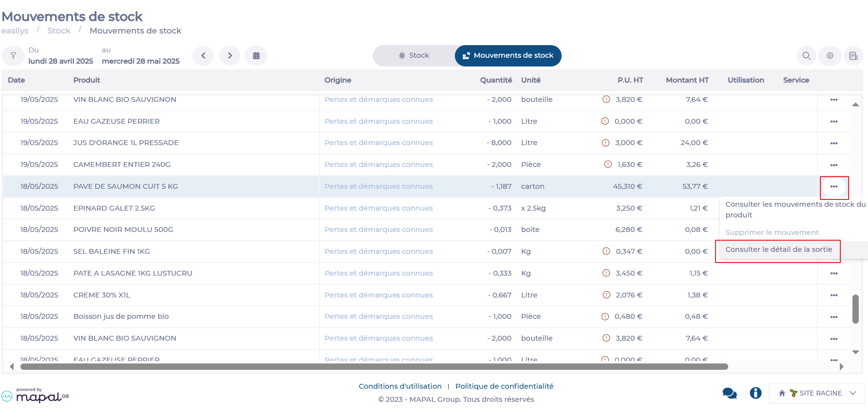This screenshot has width=868, height=412.
Task: Open Pertes et démarques connues for EPINARD GALET
Action: coord(379,208)
